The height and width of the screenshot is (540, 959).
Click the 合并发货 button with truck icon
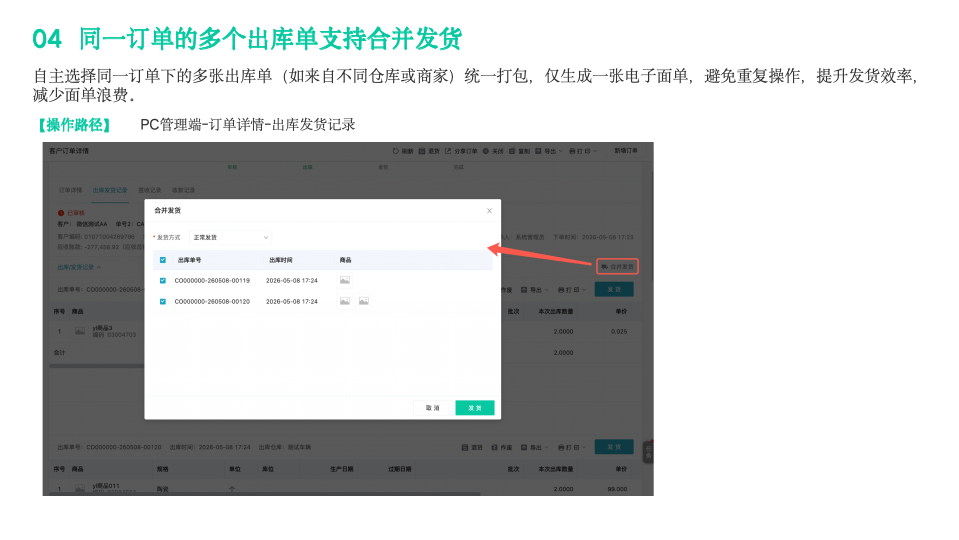click(x=617, y=267)
